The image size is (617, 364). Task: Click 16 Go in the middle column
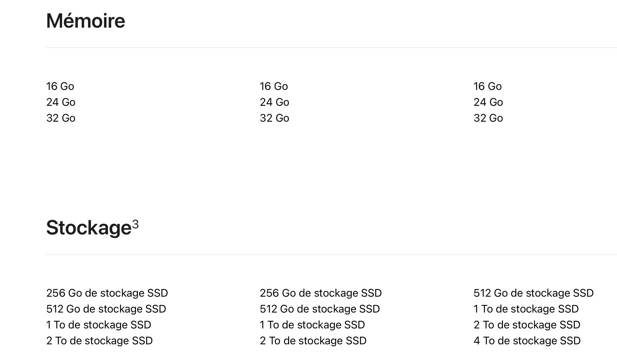(x=274, y=86)
